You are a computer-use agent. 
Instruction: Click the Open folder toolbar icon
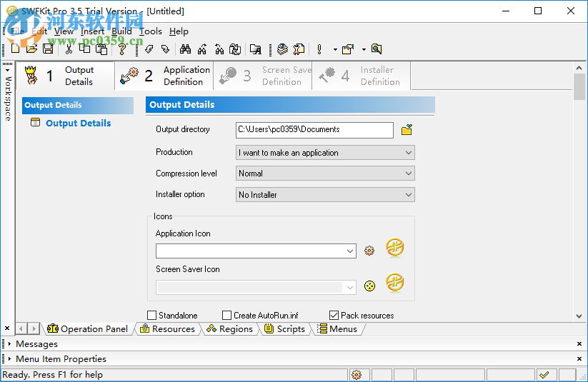[31, 49]
